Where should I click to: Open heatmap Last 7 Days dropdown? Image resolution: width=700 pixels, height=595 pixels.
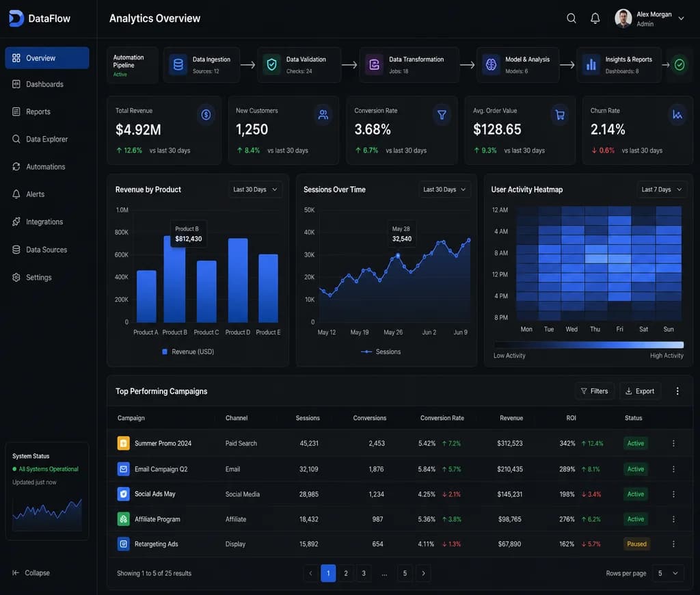[x=661, y=189]
